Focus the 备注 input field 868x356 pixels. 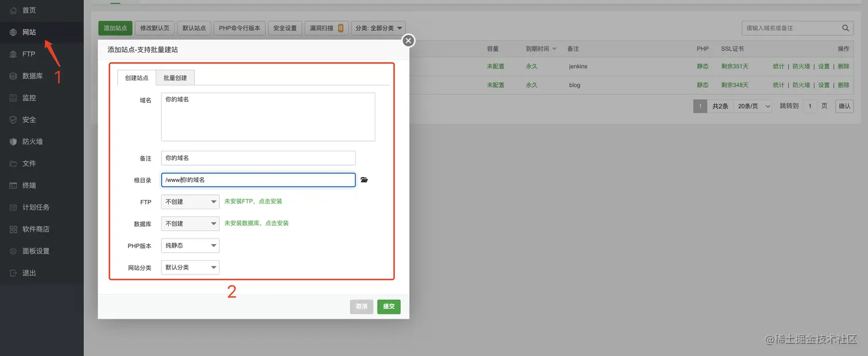point(258,158)
